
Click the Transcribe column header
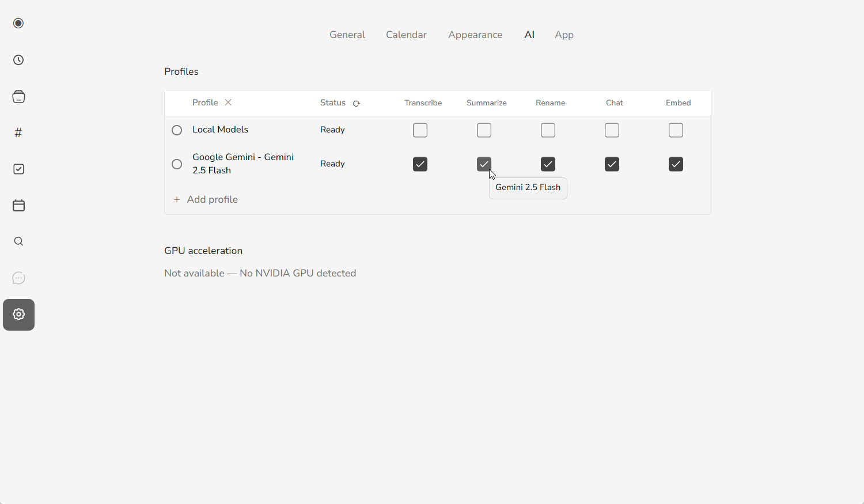click(423, 103)
